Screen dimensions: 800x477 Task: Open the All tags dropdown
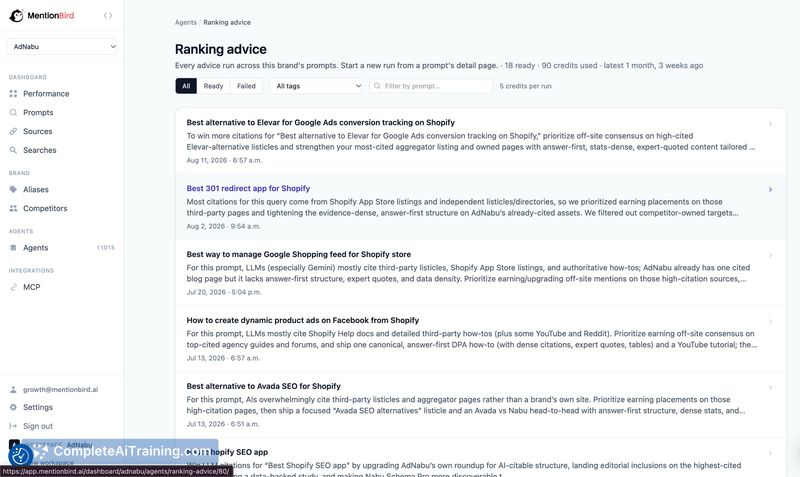tap(316, 86)
